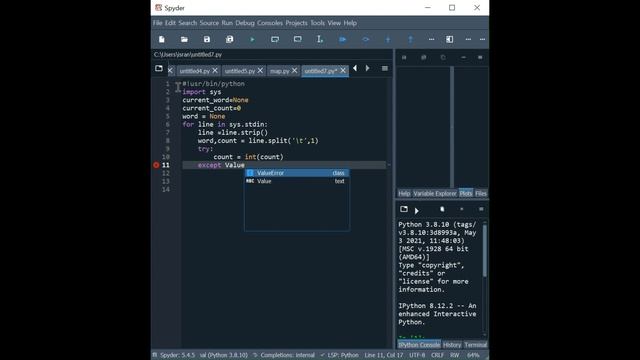This screenshot has height=360, width=640.
Task: Switch to untitled4.py tab
Action: tap(194, 71)
